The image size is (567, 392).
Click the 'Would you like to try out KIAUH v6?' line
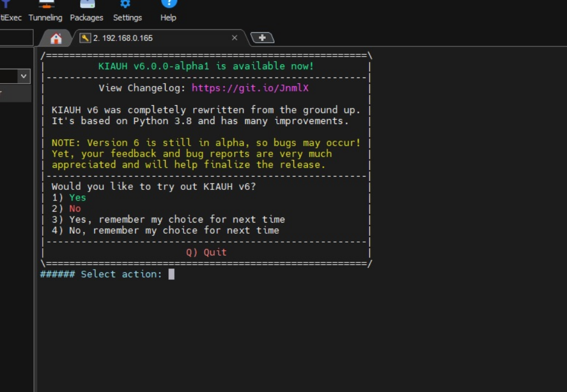154,187
